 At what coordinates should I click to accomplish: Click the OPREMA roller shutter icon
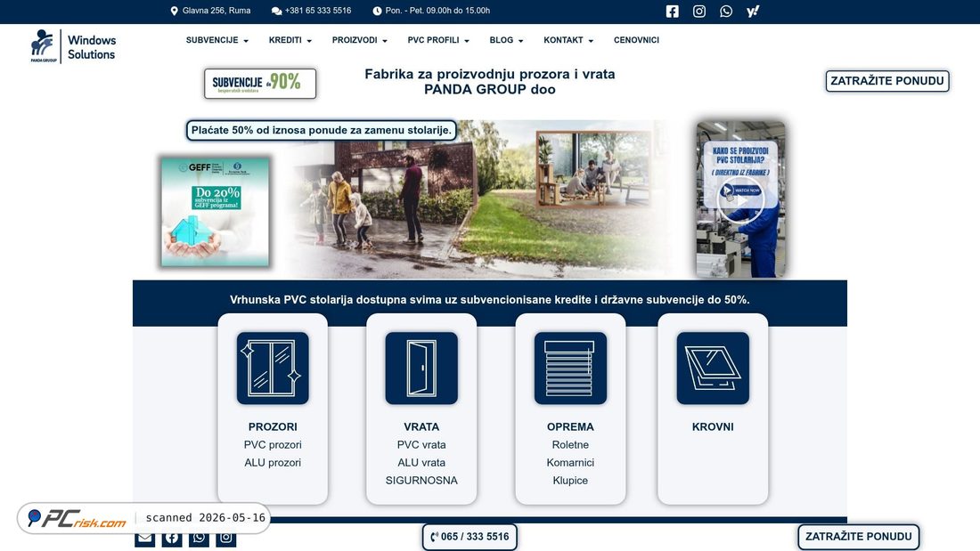point(570,368)
